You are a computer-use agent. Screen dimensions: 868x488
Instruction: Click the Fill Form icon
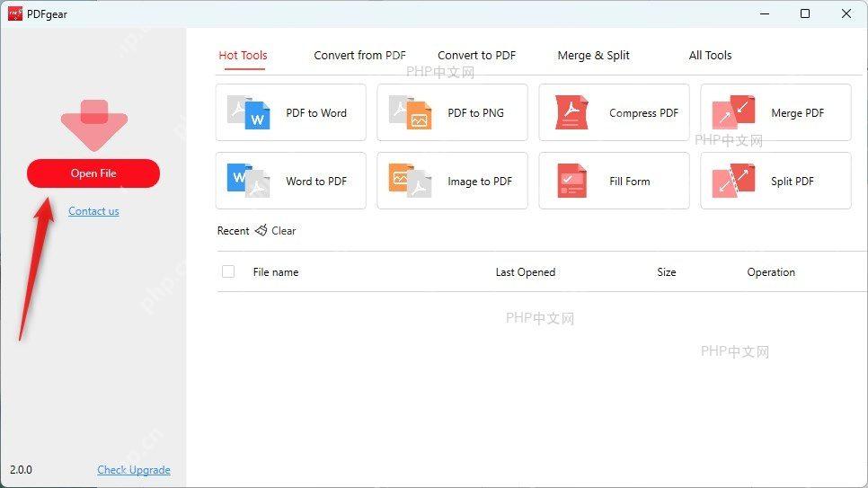coord(571,181)
